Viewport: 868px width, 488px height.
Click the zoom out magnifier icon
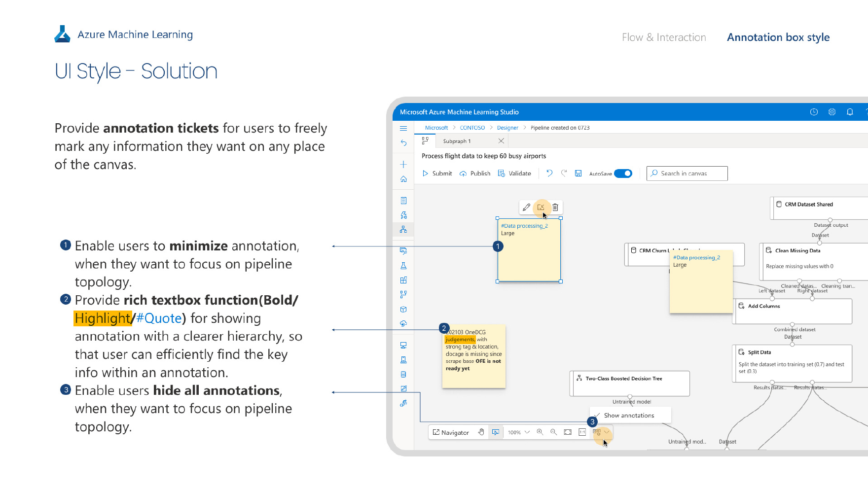553,432
